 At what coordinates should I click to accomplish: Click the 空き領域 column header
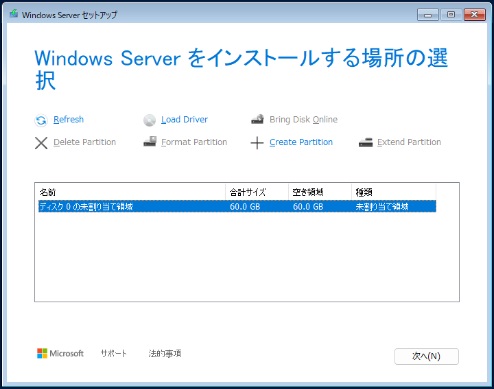tap(320, 192)
